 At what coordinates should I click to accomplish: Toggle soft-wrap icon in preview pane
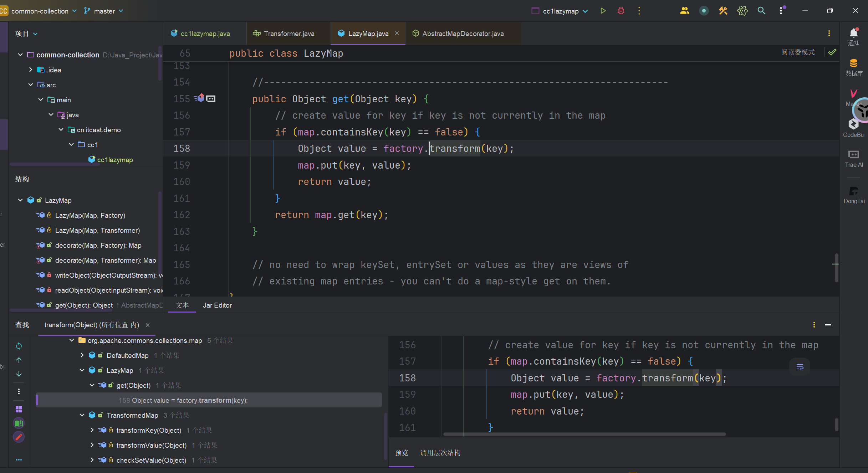[800, 367]
